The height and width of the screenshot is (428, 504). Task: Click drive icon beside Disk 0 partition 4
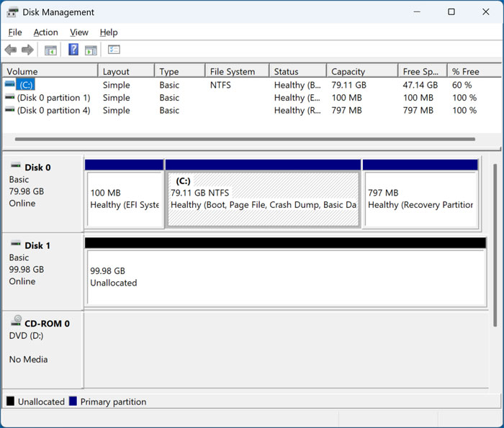pos(9,109)
